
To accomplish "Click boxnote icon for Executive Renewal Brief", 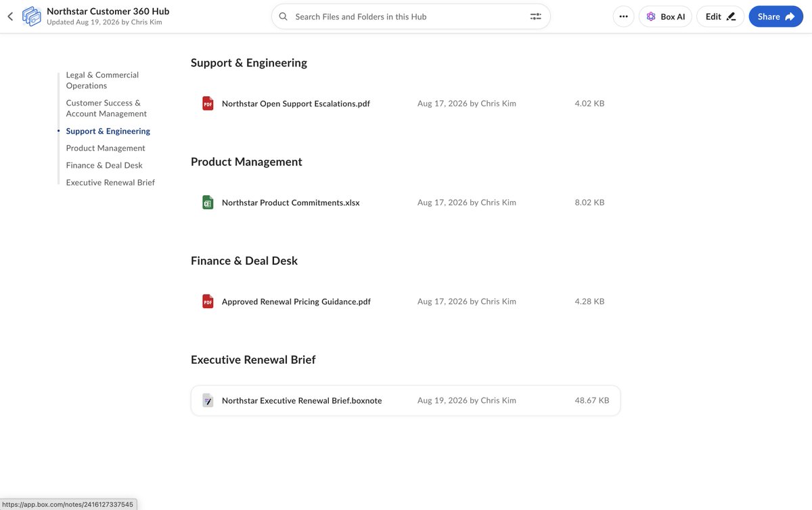I will [x=208, y=400].
